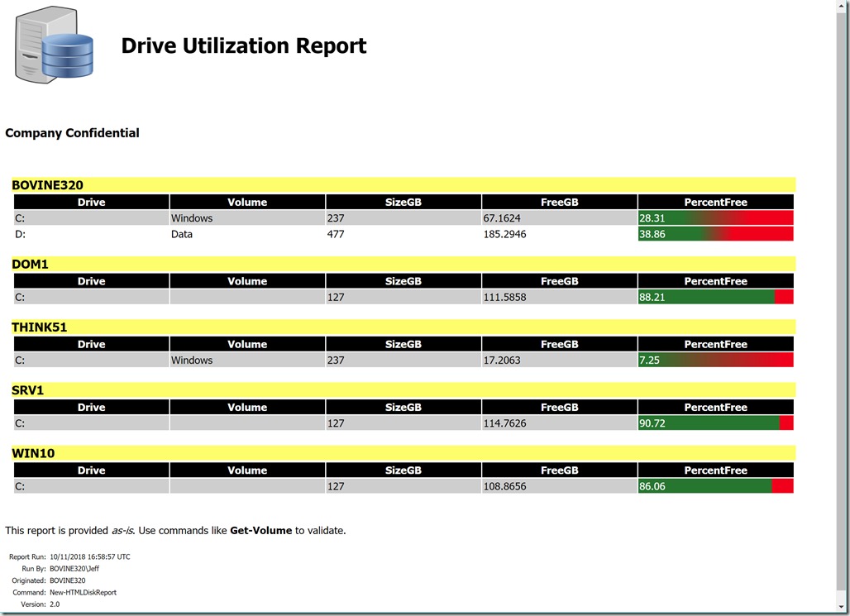Image resolution: width=850 pixels, height=616 pixels.
Task: Click the 28.31 percent free bar
Action: coord(715,218)
